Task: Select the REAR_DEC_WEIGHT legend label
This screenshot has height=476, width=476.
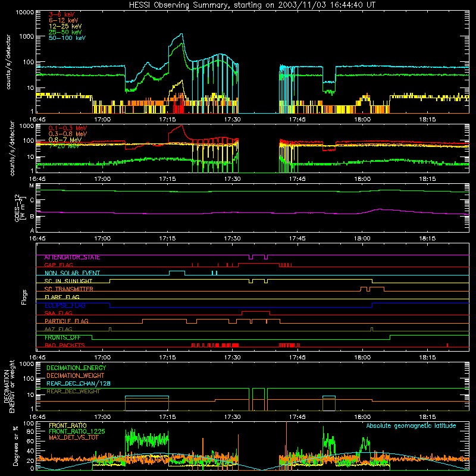Action: point(73,392)
